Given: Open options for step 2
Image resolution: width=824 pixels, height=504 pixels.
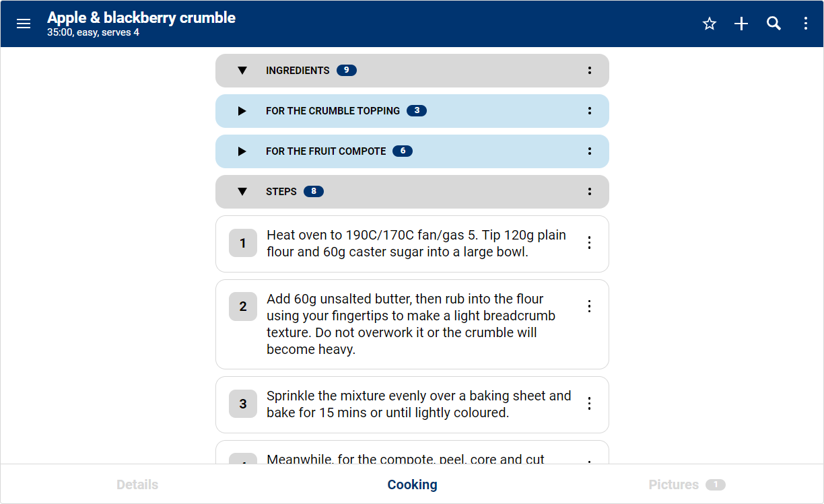Looking at the screenshot, I should (590, 307).
